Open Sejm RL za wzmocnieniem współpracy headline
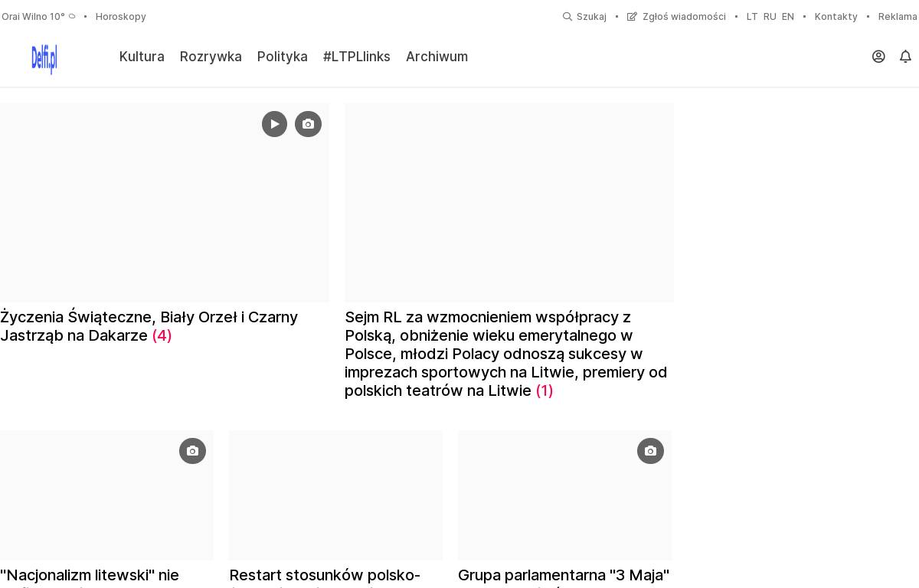Screen dimensions: 919x588 (506, 354)
